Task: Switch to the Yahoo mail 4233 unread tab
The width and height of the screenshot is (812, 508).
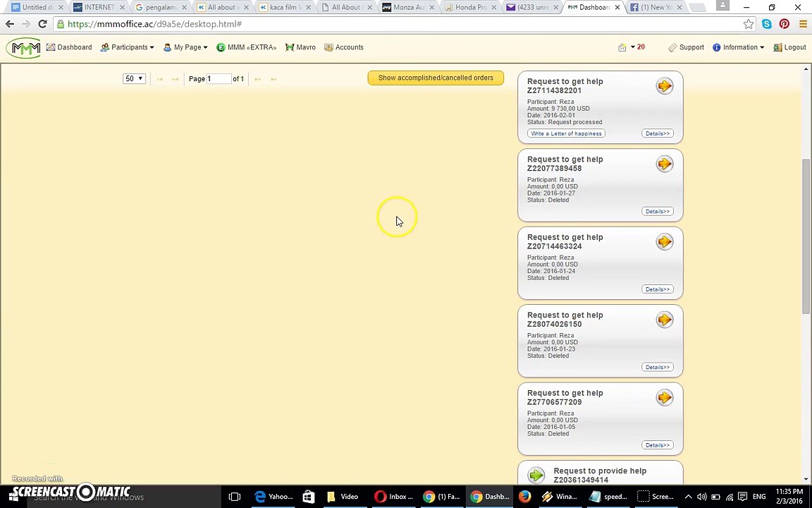Action: point(532,7)
